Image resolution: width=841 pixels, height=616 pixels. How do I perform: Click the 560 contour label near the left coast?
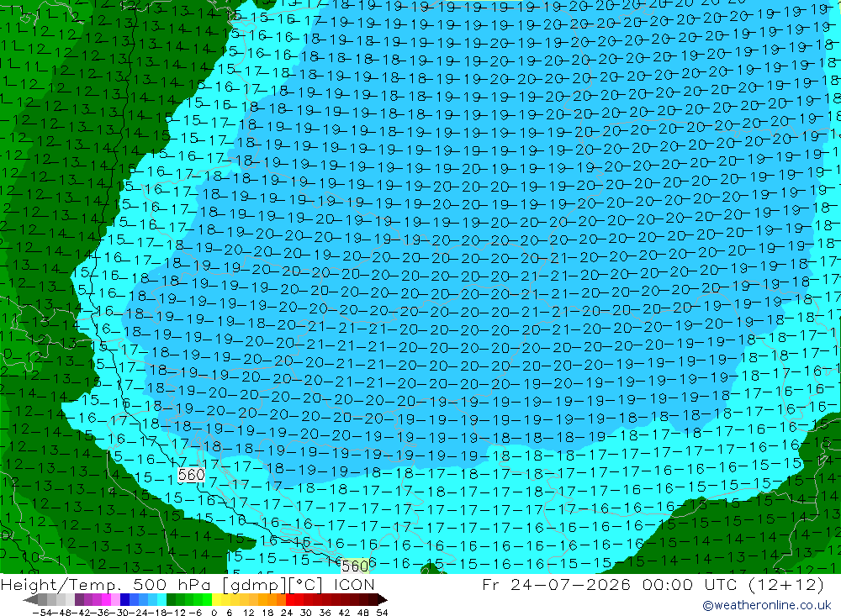coord(191,475)
